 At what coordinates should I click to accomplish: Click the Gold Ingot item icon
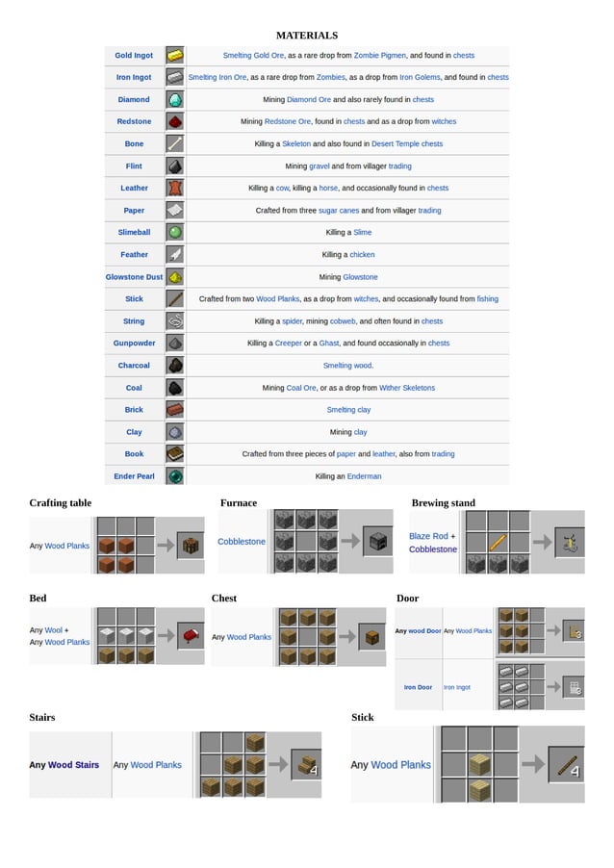[x=175, y=56]
